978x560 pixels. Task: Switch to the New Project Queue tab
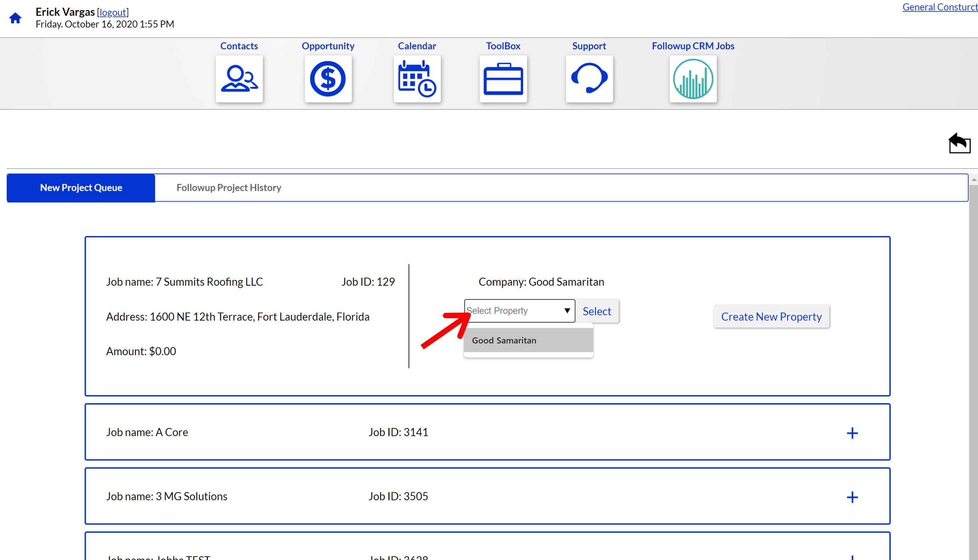pos(81,188)
